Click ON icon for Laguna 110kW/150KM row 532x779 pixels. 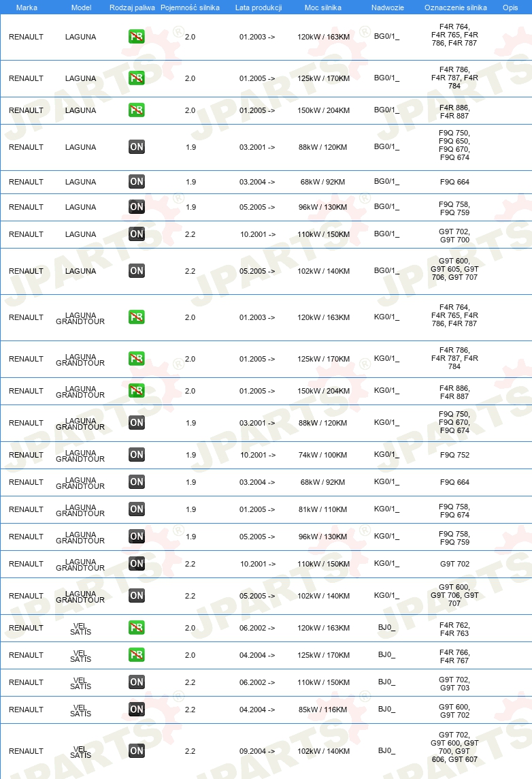click(x=137, y=234)
